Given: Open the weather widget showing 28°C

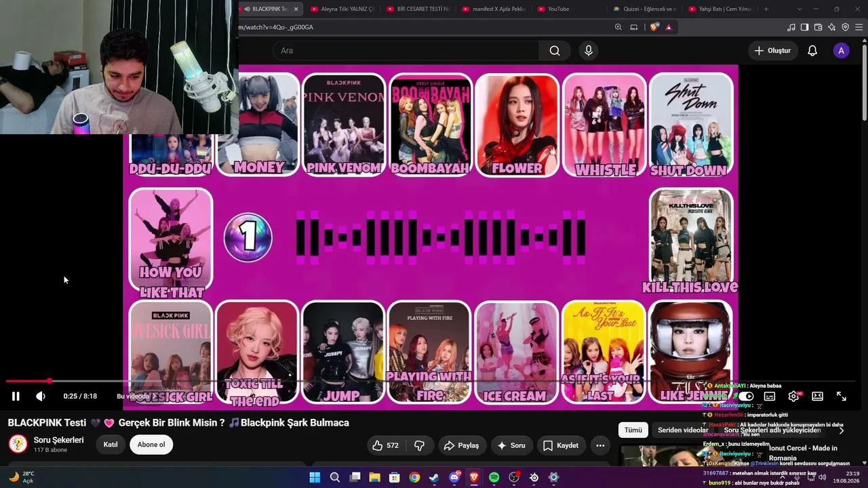Looking at the screenshot, I should (x=21, y=477).
